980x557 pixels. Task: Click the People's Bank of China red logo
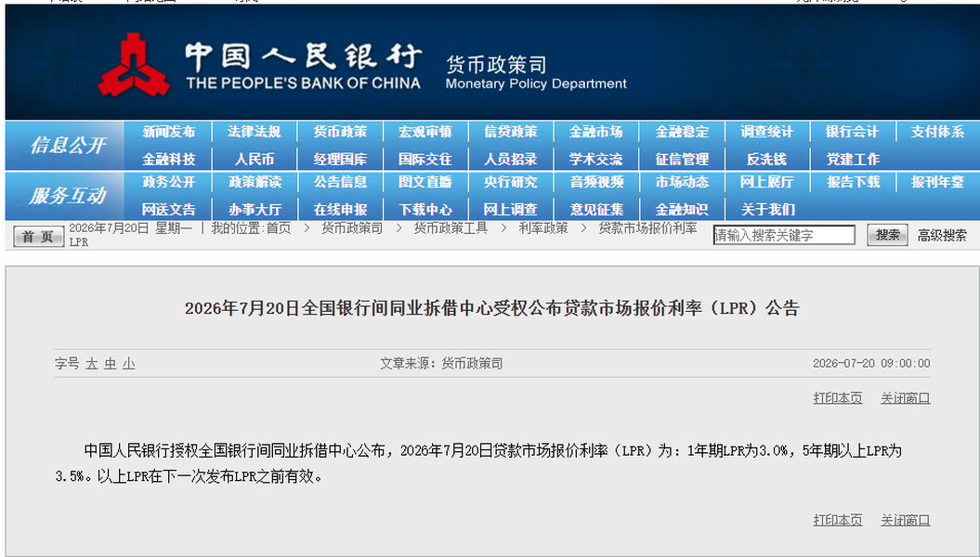(x=134, y=65)
